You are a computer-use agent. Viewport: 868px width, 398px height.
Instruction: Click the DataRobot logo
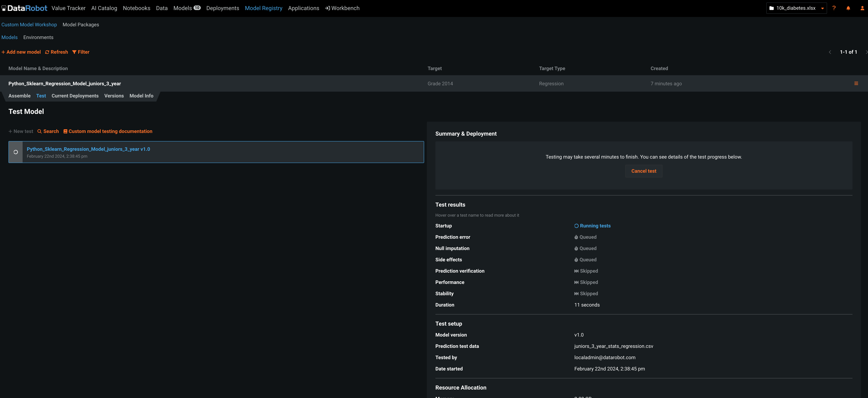point(24,8)
